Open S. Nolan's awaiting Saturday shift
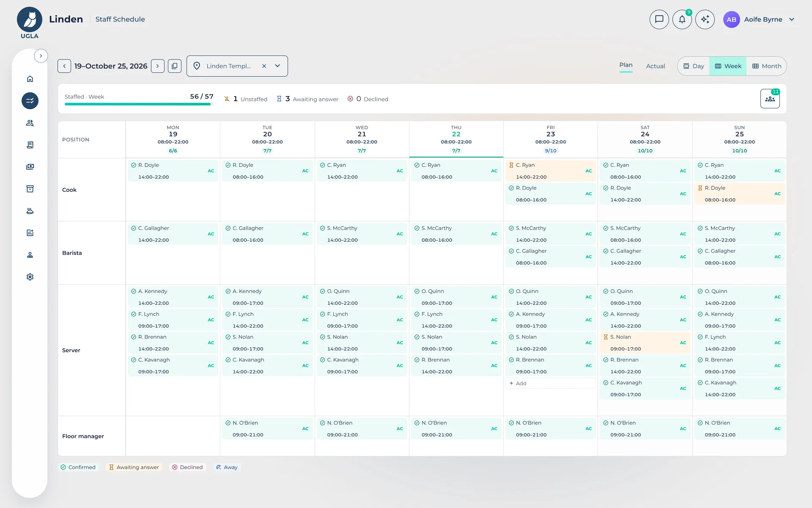Screen dimensions: 812x508 pos(645,343)
